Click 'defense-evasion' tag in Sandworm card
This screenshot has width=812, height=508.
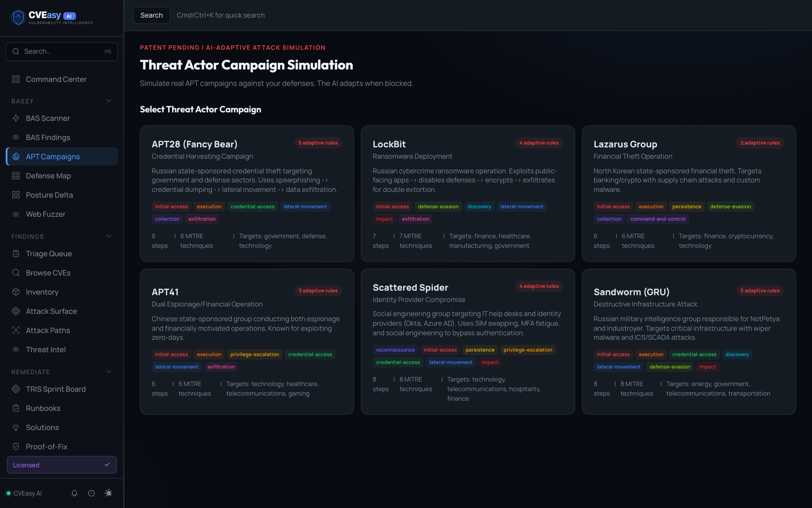tap(669, 367)
